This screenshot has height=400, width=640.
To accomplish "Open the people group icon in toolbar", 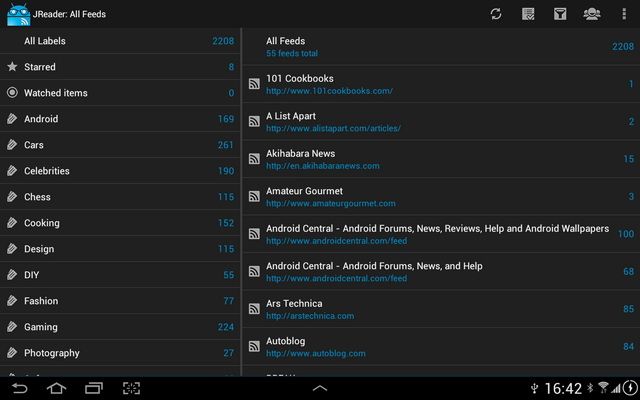I will click(592, 14).
